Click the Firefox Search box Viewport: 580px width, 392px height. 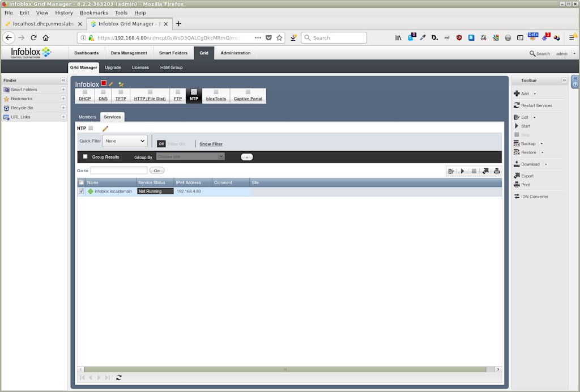[334, 38]
